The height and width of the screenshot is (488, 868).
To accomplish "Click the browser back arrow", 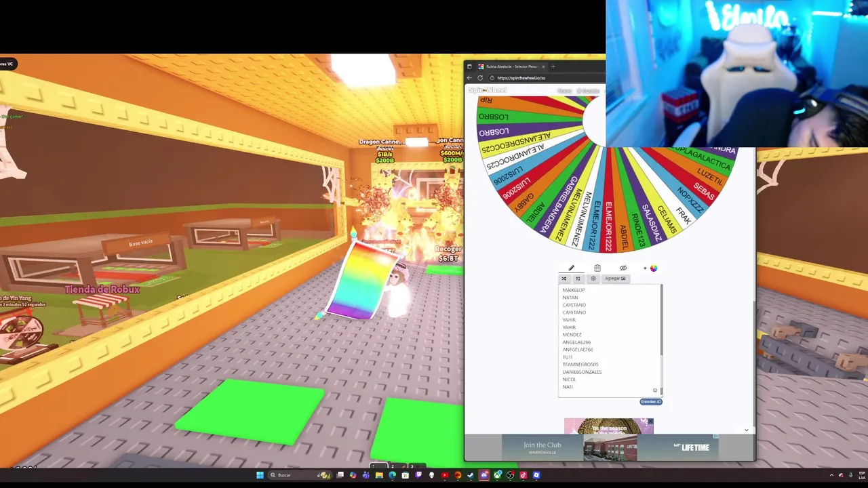I will (469, 78).
